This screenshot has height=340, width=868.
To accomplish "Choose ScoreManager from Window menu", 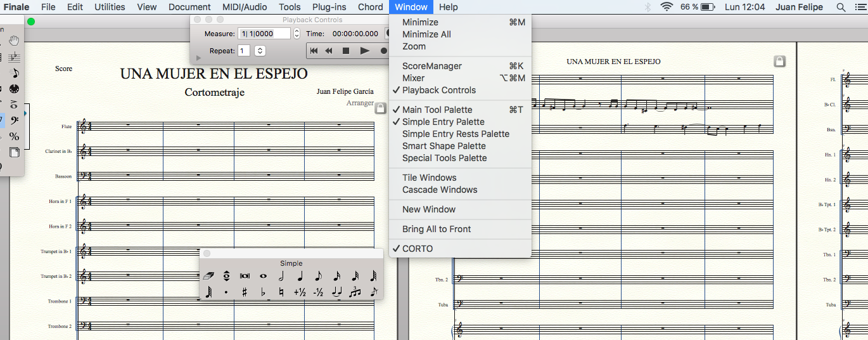I will click(x=431, y=66).
